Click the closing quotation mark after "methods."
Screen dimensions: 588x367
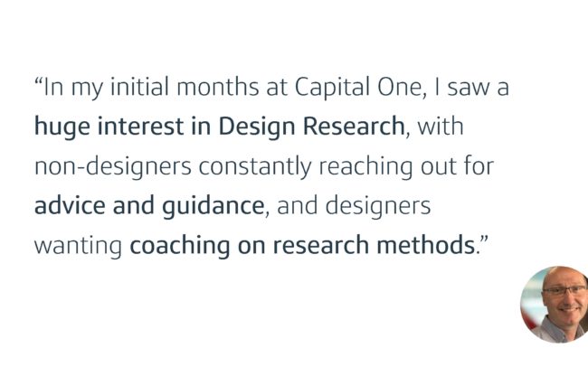point(484,240)
